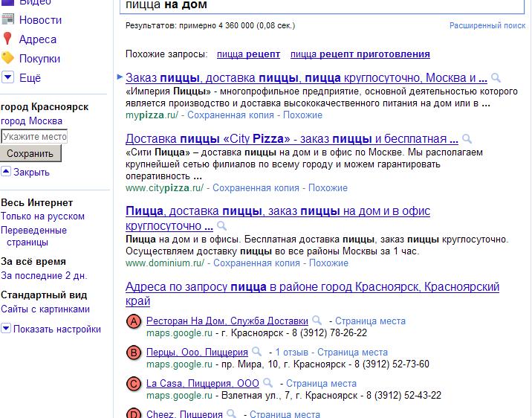The height and width of the screenshot is (418, 532).
Task: Open Доставка пиццы «City Pizza» result
Action: tap(292, 138)
